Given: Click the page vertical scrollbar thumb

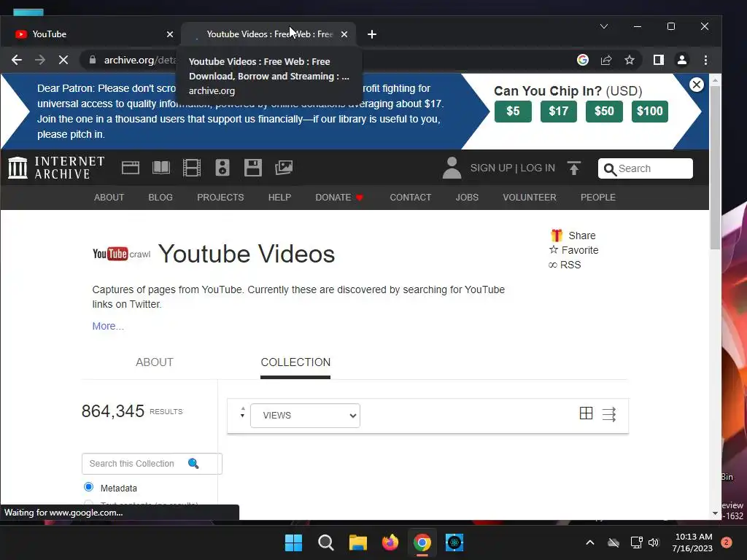Looking at the screenshot, I should pos(715,168).
